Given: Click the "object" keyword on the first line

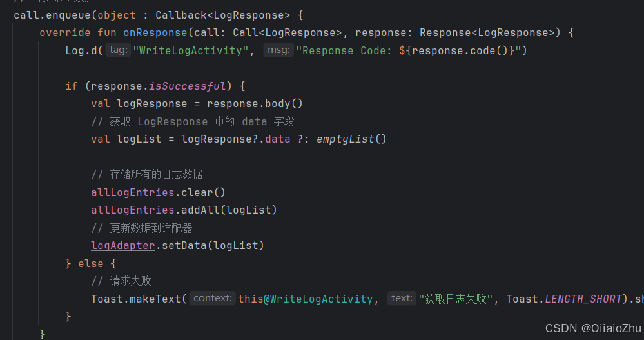Looking at the screenshot, I should (117, 15).
